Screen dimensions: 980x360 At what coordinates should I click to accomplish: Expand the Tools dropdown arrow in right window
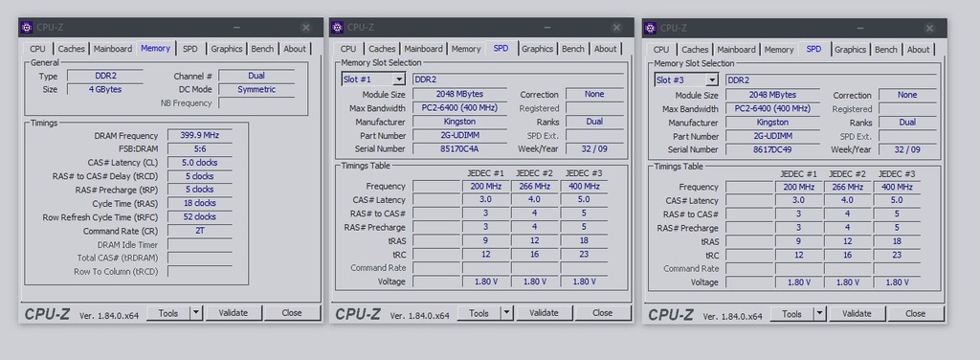[819, 313]
